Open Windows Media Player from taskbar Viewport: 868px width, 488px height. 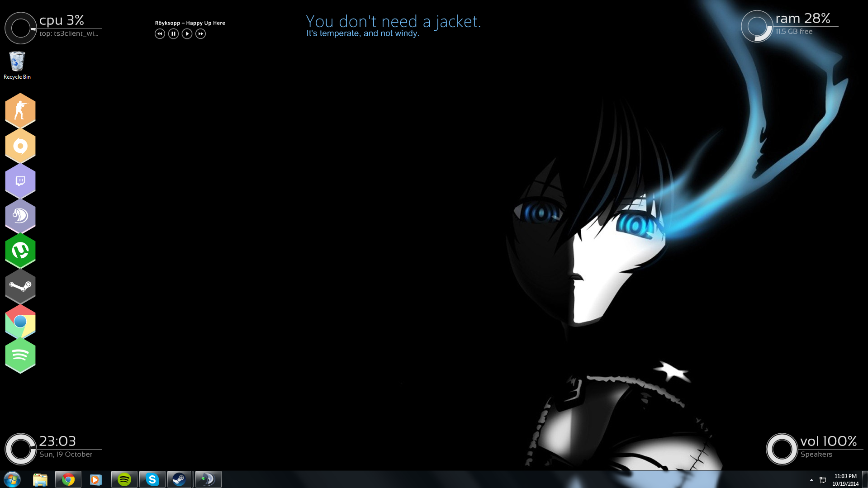(96, 479)
